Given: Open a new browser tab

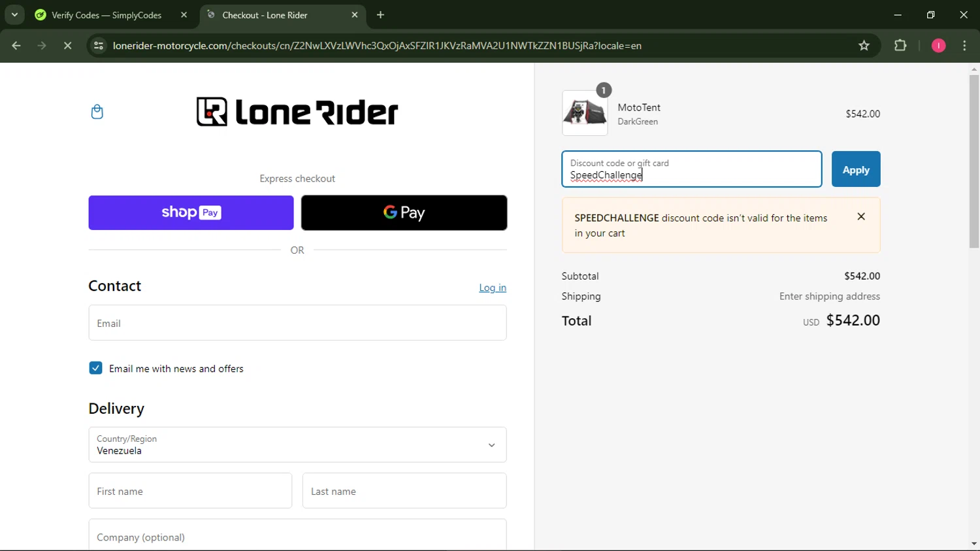Looking at the screenshot, I should pyautogui.click(x=381, y=15).
